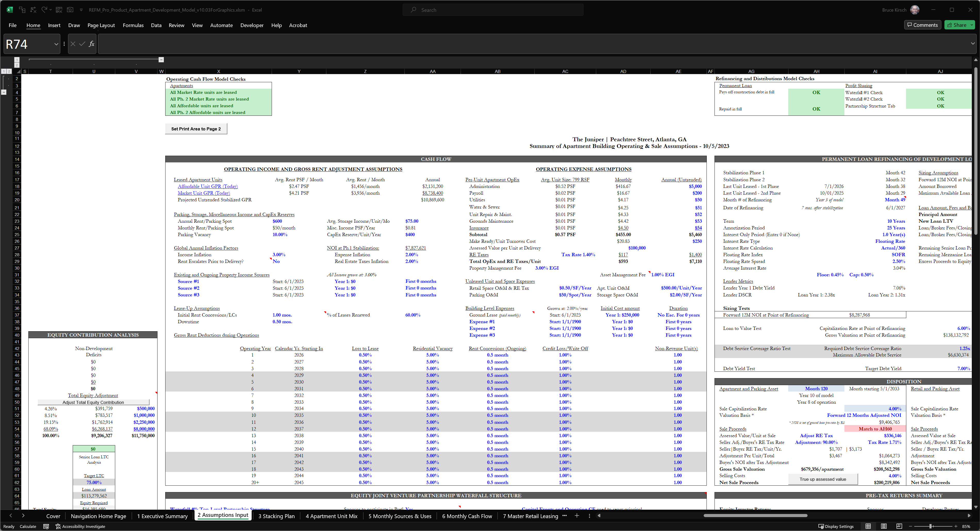Follow the Affordable Unit GPR (Today) link

(x=208, y=186)
